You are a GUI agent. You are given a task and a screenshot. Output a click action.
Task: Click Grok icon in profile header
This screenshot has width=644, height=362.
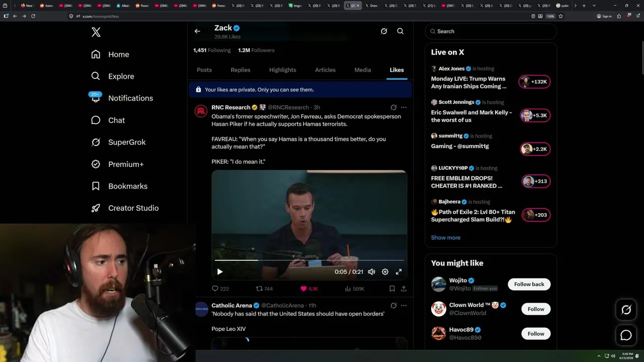(x=384, y=31)
